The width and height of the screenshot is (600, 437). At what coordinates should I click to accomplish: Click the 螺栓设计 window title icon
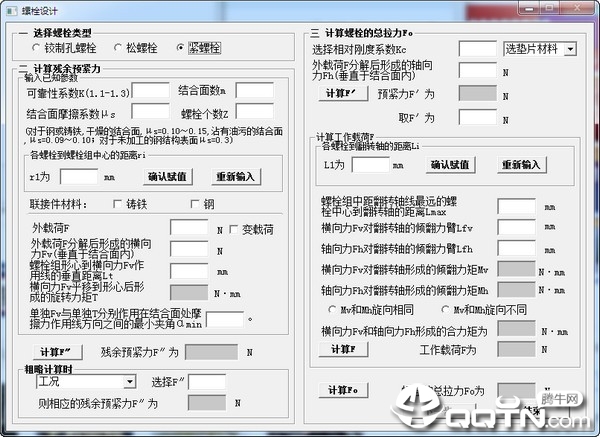12,11
